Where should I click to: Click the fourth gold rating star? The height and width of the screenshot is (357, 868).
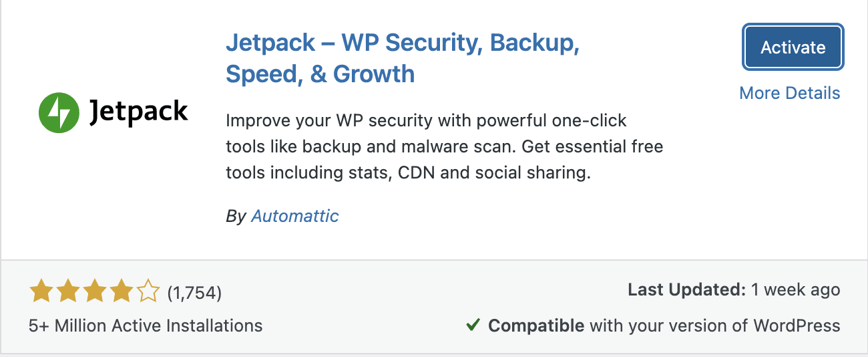click(121, 291)
